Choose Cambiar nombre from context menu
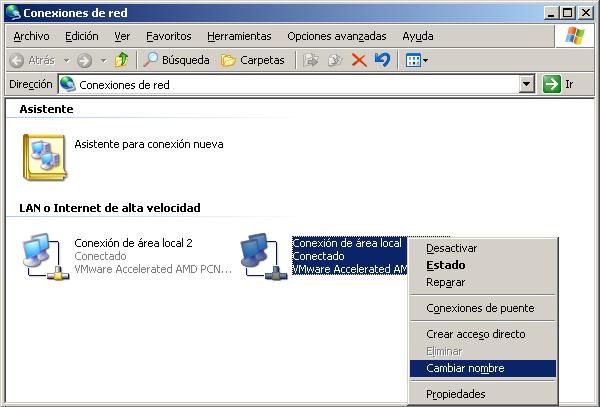 (465, 368)
